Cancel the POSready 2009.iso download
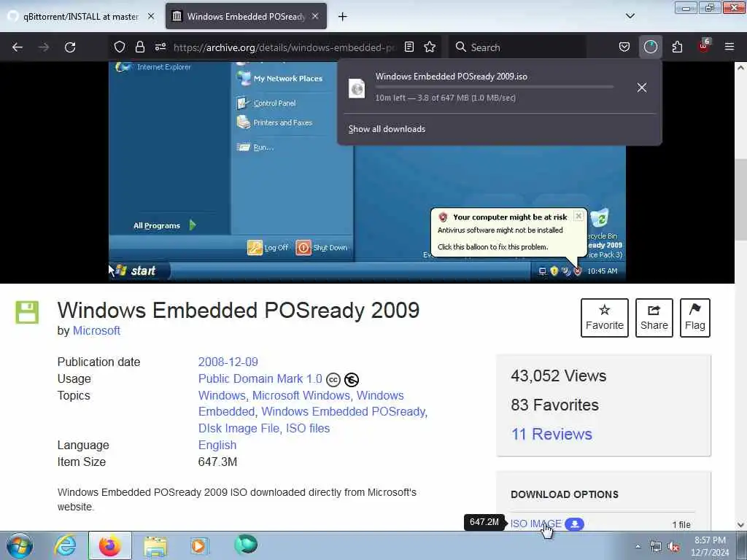 click(x=642, y=87)
